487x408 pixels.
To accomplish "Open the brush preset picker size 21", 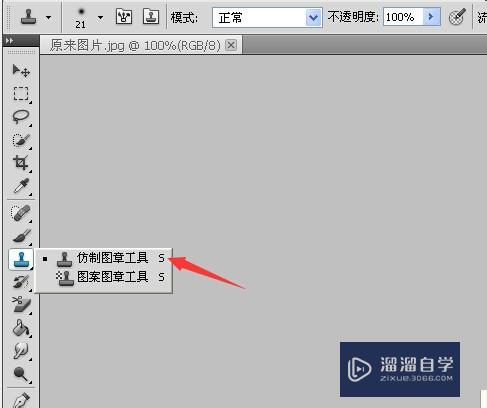I will point(80,18).
